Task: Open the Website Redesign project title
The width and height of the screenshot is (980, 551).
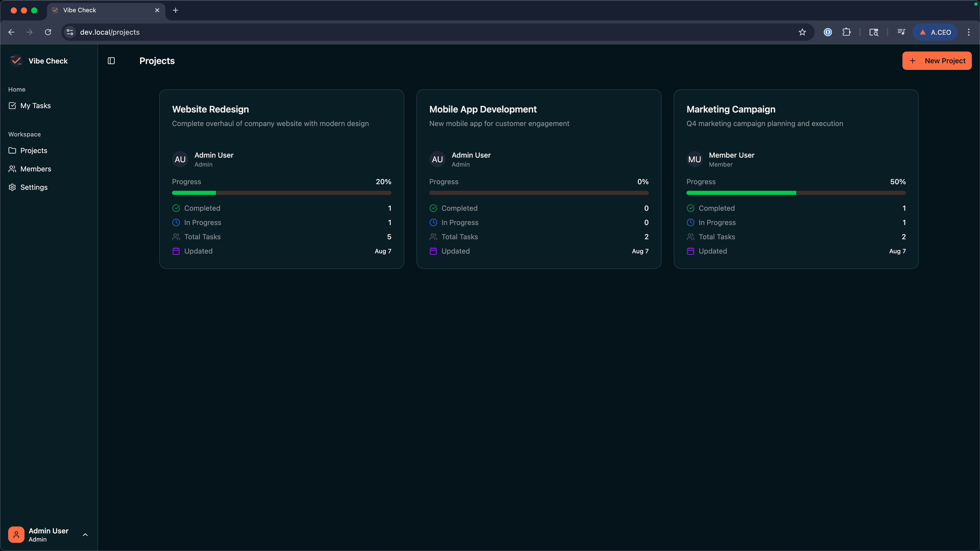Action: click(210, 109)
